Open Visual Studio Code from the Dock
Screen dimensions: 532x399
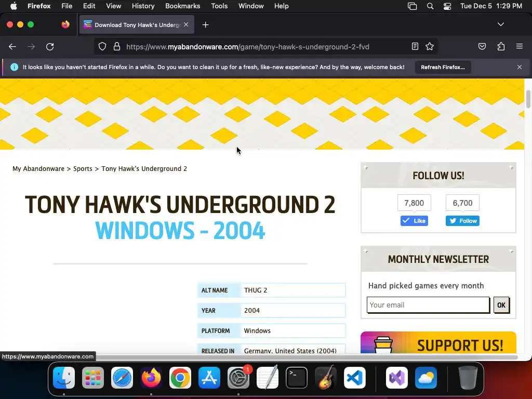click(x=354, y=378)
